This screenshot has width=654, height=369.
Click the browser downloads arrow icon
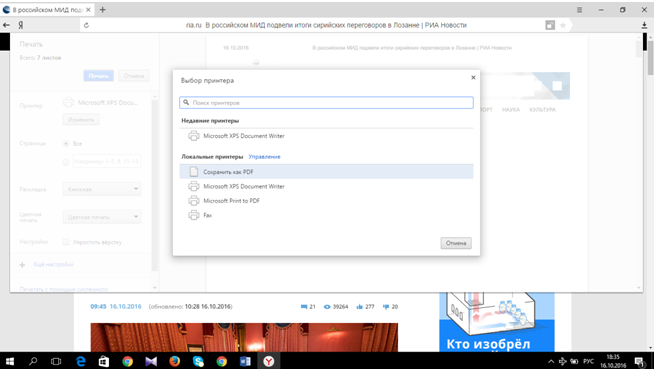pos(644,25)
